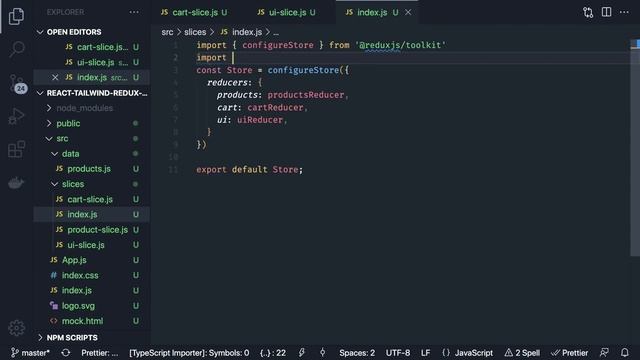Open the feedback icon in status bar

click(604, 353)
